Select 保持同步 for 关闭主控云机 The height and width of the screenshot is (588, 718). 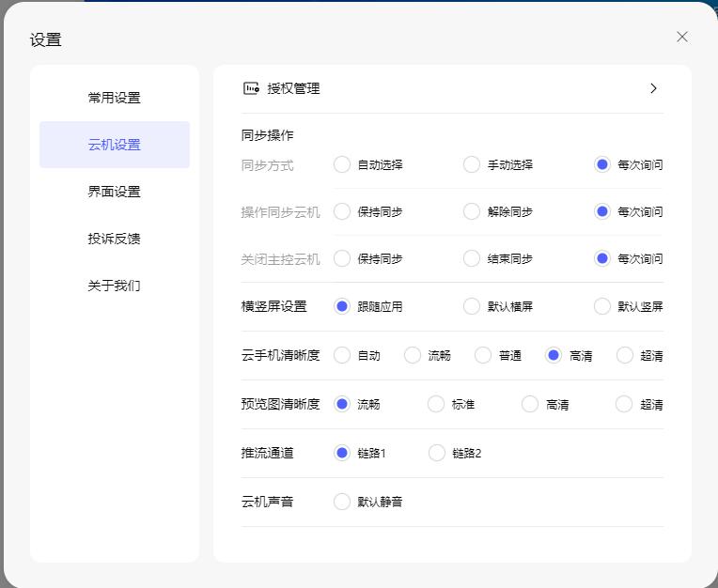pyautogui.click(x=341, y=258)
